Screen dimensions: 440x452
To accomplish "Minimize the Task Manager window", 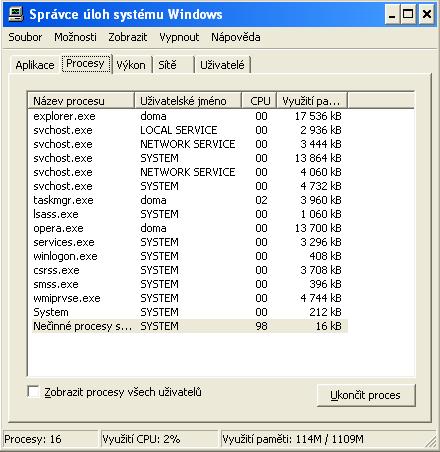I will [392, 14].
